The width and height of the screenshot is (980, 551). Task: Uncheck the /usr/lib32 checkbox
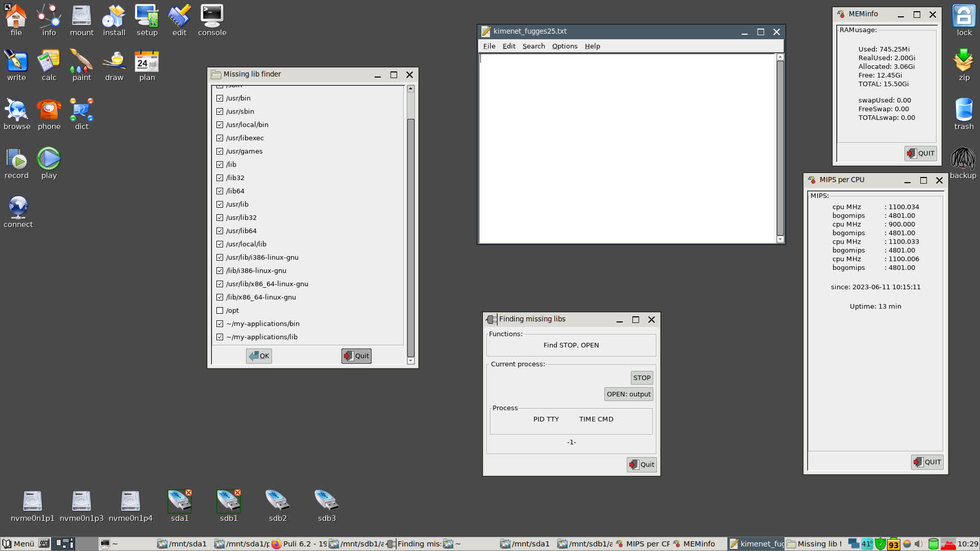[219, 217]
